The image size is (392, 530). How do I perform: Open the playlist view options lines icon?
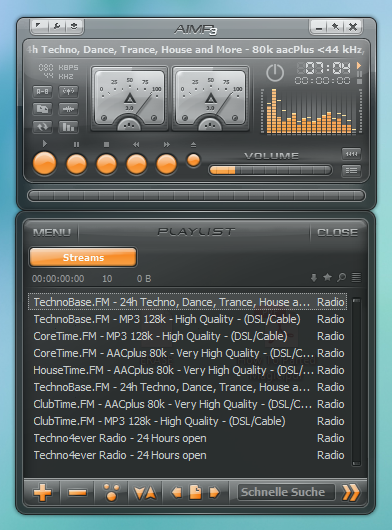tap(356, 278)
